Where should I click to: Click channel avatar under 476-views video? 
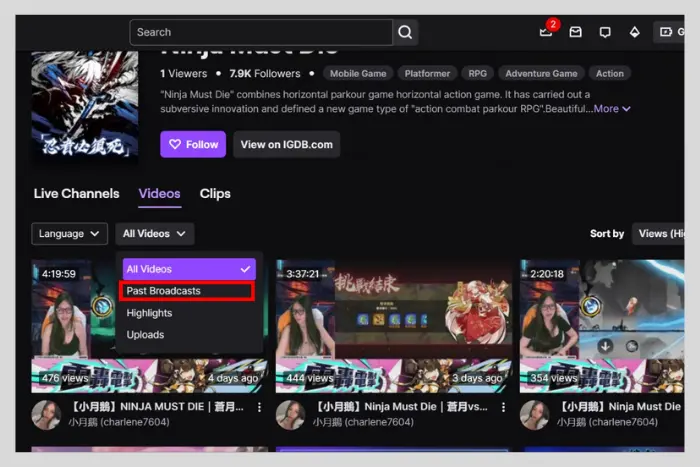pyautogui.click(x=46, y=415)
